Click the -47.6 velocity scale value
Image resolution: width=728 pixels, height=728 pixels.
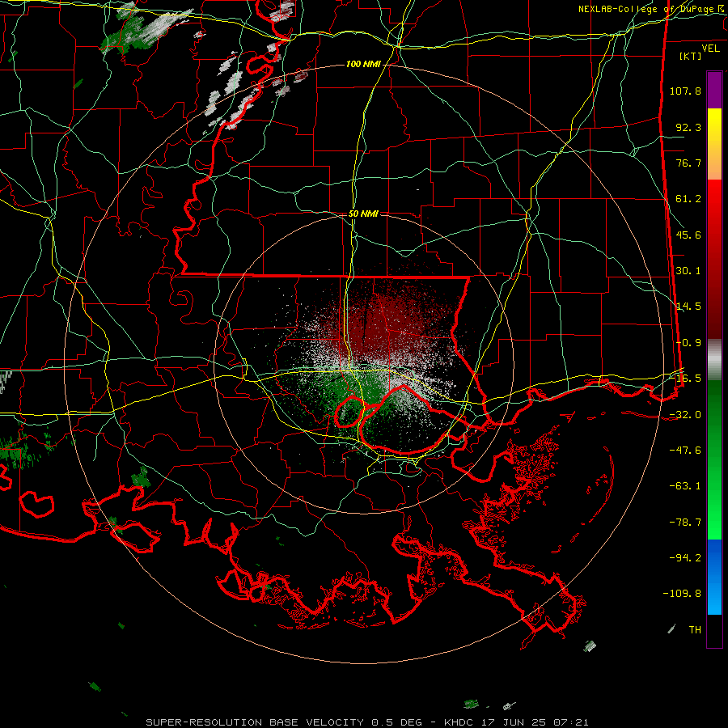click(x=685, y=451)
